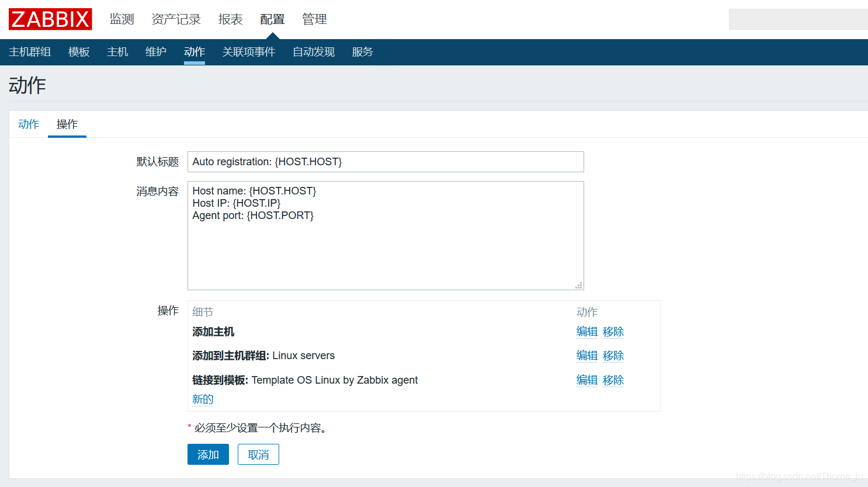Click the 消息内容 label
Viewport: 868px width, 487px height.
[158, 192]
